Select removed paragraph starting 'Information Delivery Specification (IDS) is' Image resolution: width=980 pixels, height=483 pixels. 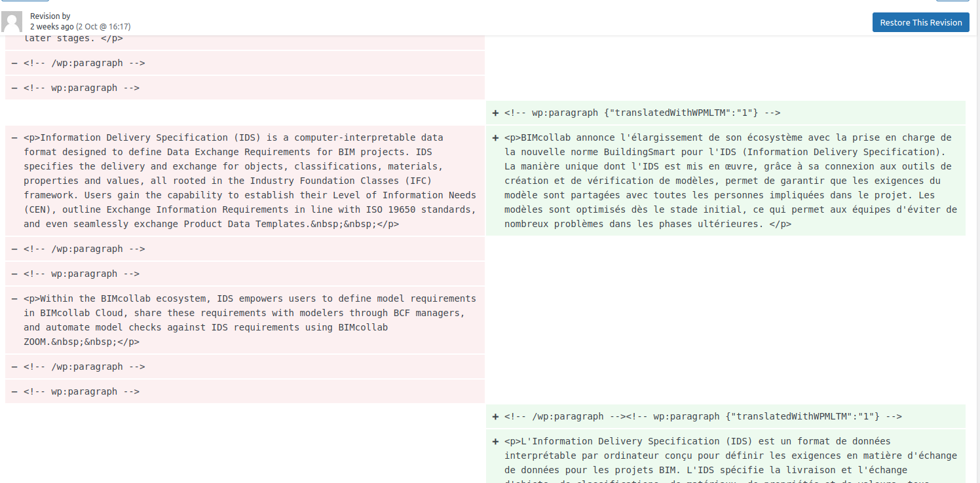244,181
